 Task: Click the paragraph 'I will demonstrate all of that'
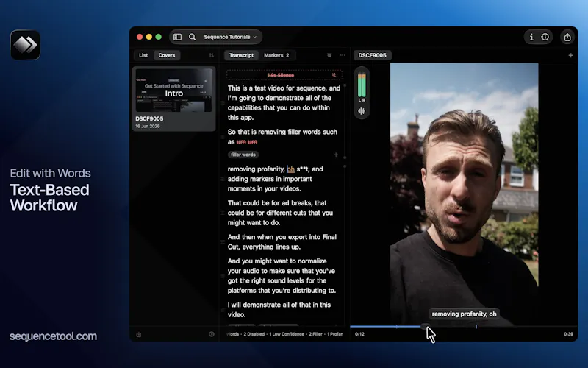click(279, 309)
